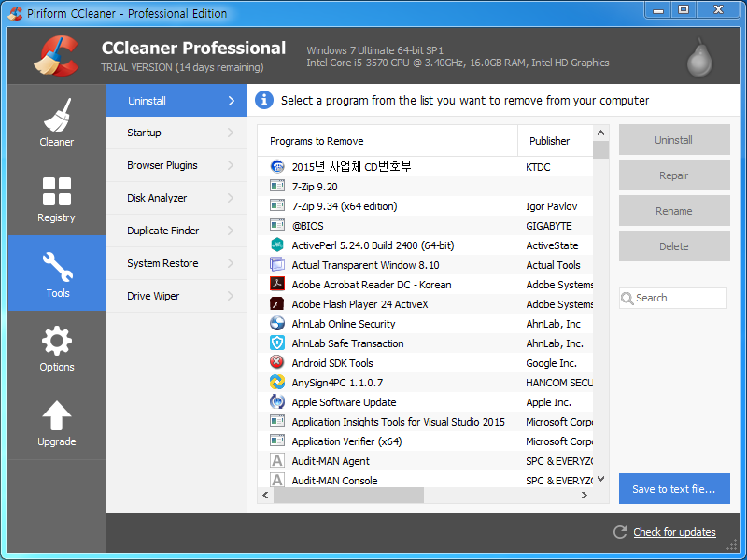Click the Rename button
This screenshot has width=747, height=560.
click(674, 211)
